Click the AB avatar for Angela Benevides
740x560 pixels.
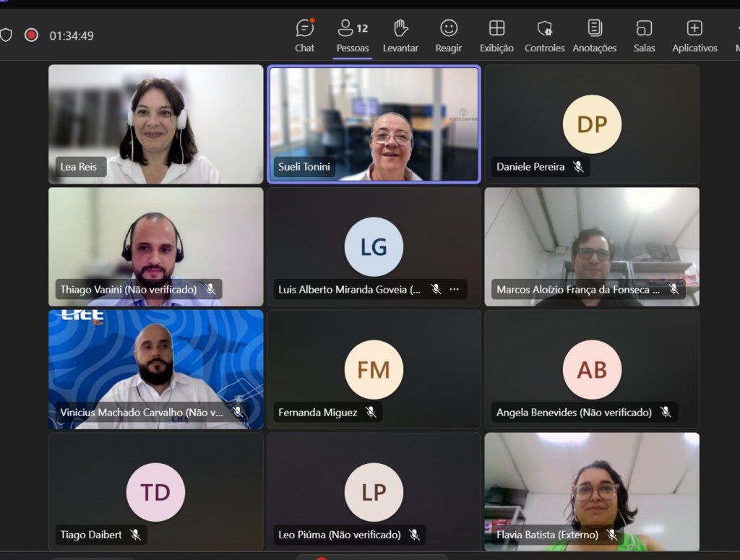(x=592, y=369)
